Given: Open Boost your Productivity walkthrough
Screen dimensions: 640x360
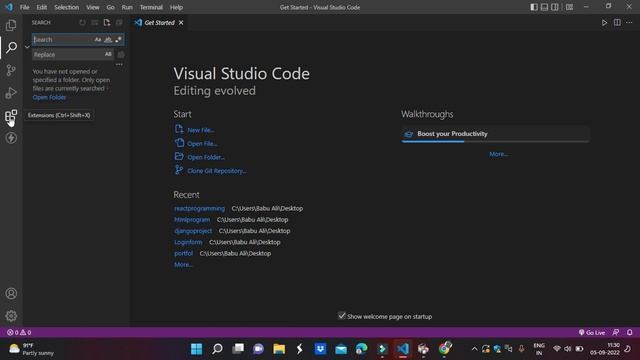Looking at the screenshot, I should pyautogui.click(x=495, y=134).
